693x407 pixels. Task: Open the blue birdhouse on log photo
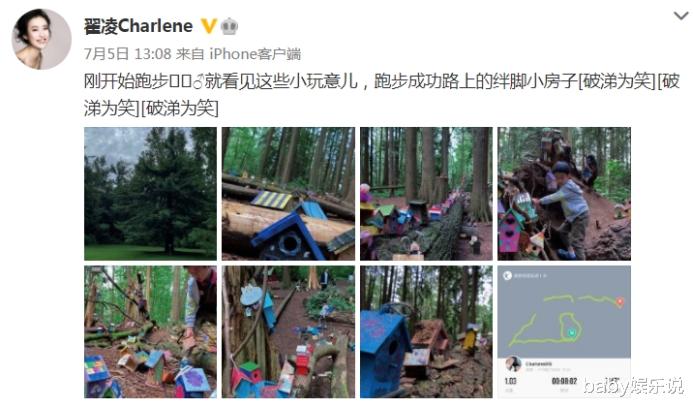coord(288,194)
